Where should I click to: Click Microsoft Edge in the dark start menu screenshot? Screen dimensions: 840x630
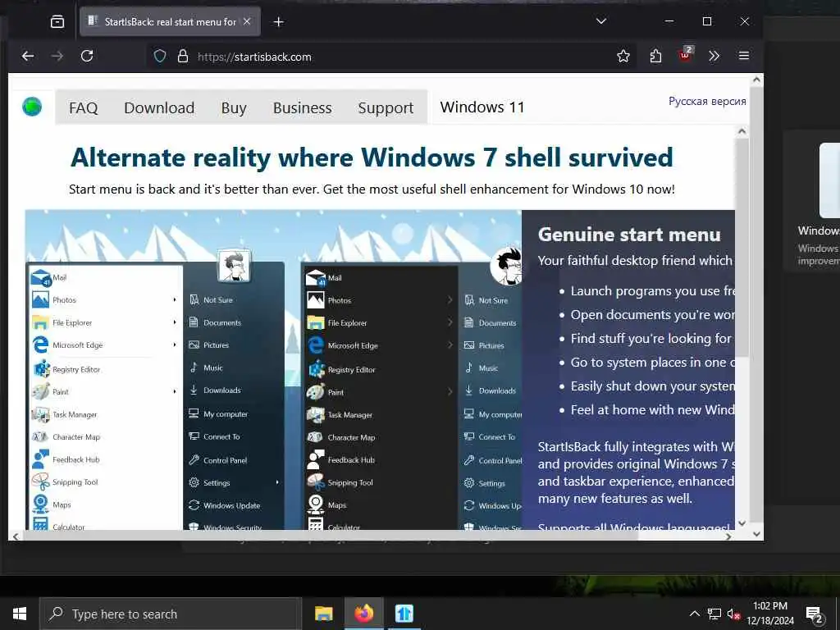pos(353,345)
